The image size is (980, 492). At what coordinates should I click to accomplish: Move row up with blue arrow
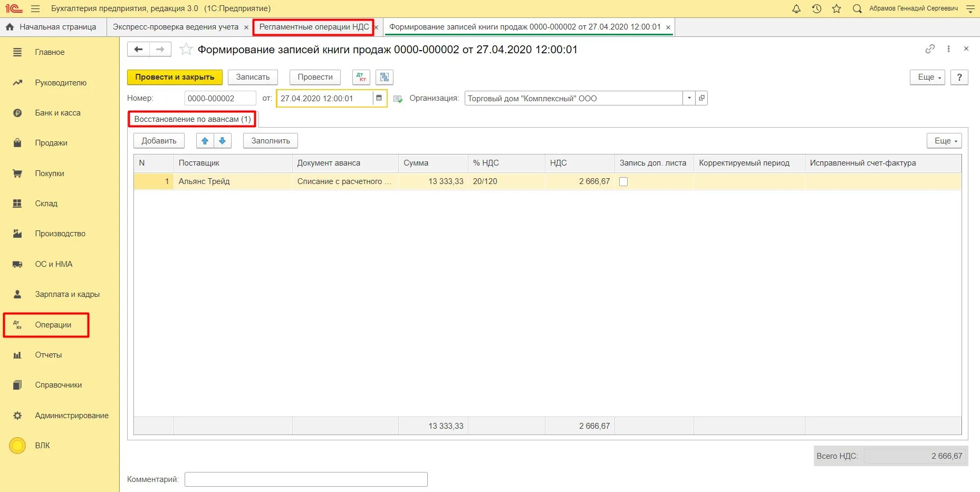(205, 141)
